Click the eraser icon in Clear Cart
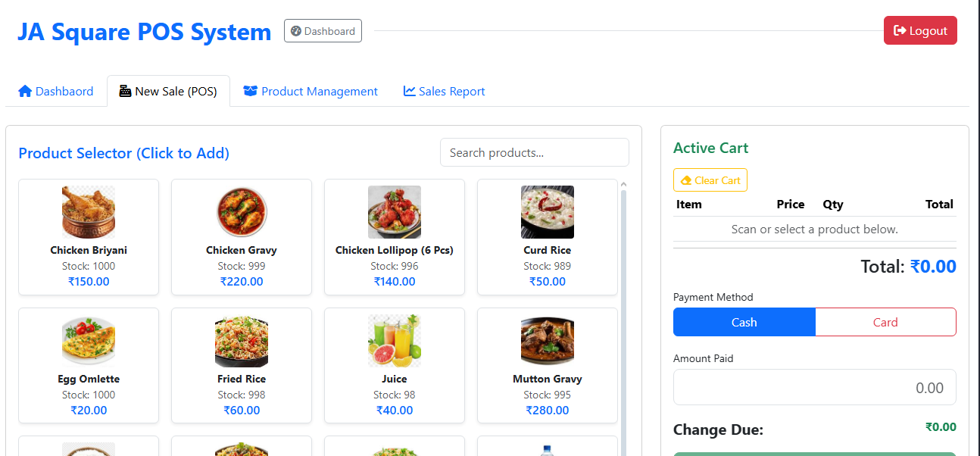This screenshot has width=980, height=456. point(686,180)
